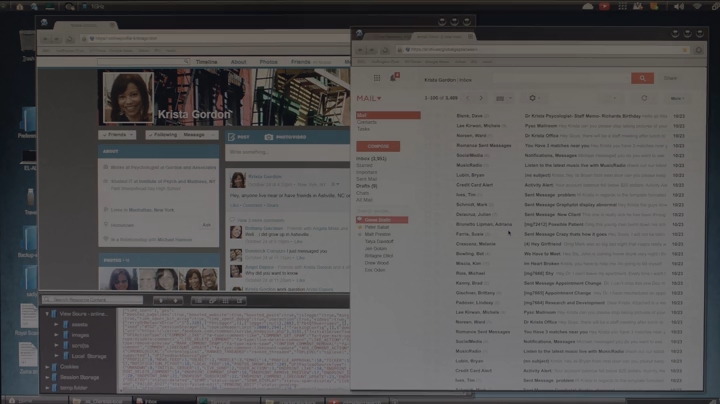Click the Search Resource Content field
Image resolution: width=720 pixels, height=404 pixels.
tap(92, 300)
